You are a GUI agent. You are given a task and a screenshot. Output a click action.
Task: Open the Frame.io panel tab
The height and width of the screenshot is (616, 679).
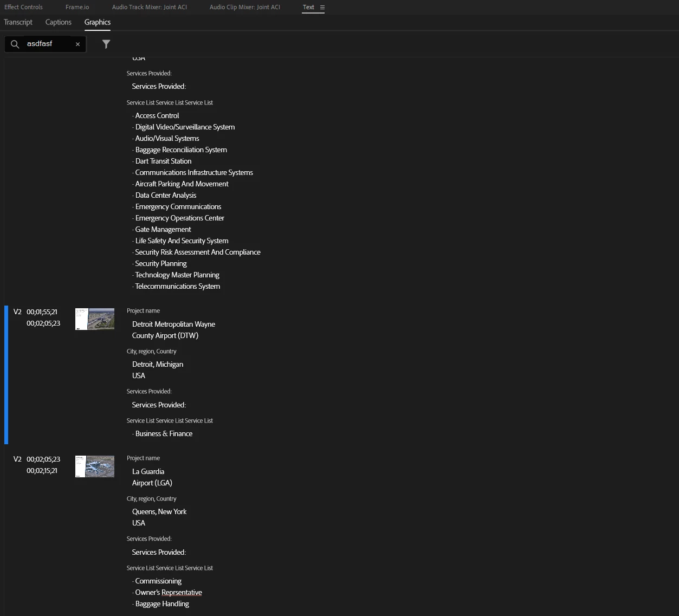(77, 7)
